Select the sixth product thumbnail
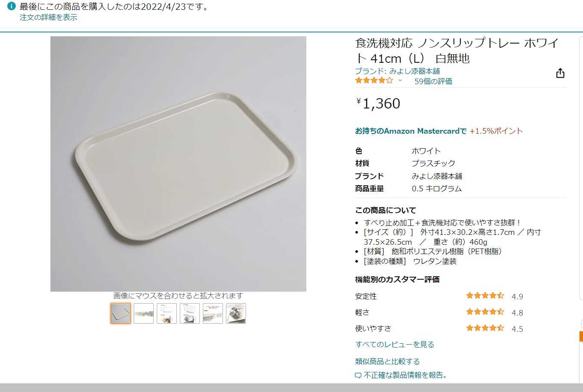 click(x=236, y=313)
